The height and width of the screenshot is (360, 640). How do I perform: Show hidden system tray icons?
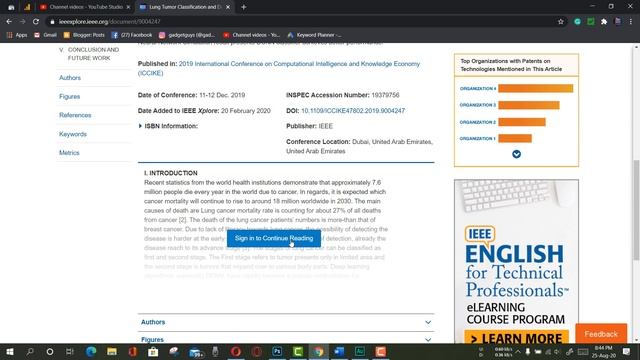pyautogui.click(x=518, y=351)
